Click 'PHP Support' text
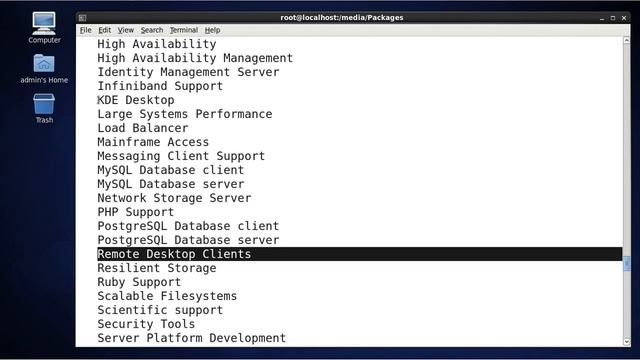The height and width of the screenshot is (360, 640). [x=136, y=212]
